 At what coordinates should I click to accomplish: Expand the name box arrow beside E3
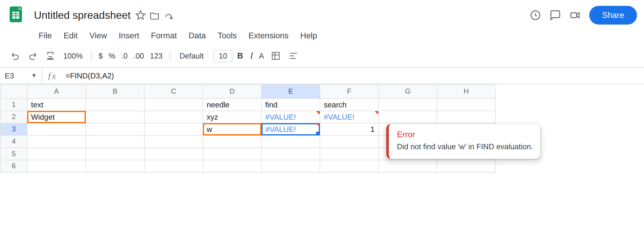34,76
